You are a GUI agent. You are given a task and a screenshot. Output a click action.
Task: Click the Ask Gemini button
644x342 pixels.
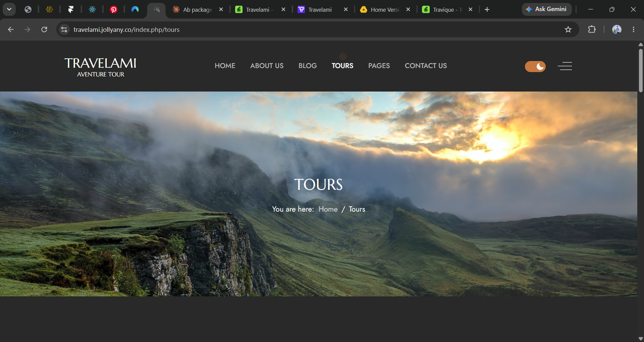pyautogui.click(x=547, y=9)
